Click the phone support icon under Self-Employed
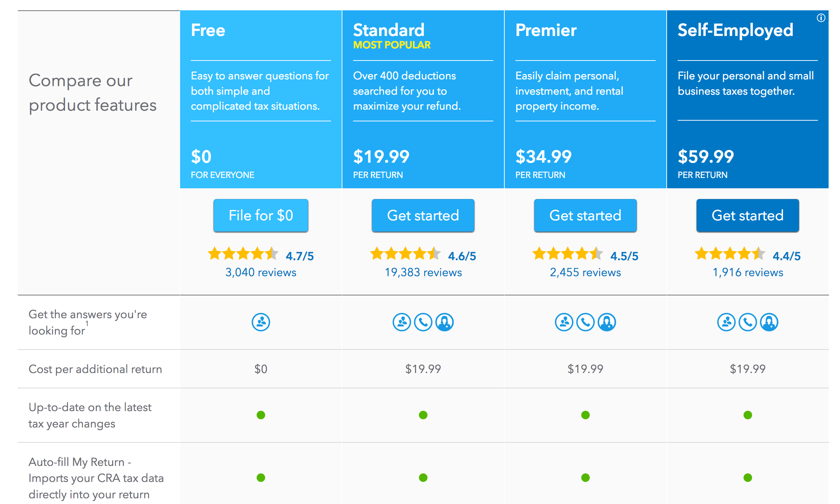 748,322
